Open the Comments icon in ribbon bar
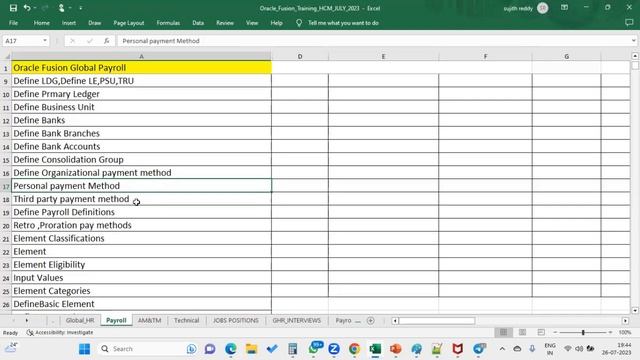 [x=629, y=23]
